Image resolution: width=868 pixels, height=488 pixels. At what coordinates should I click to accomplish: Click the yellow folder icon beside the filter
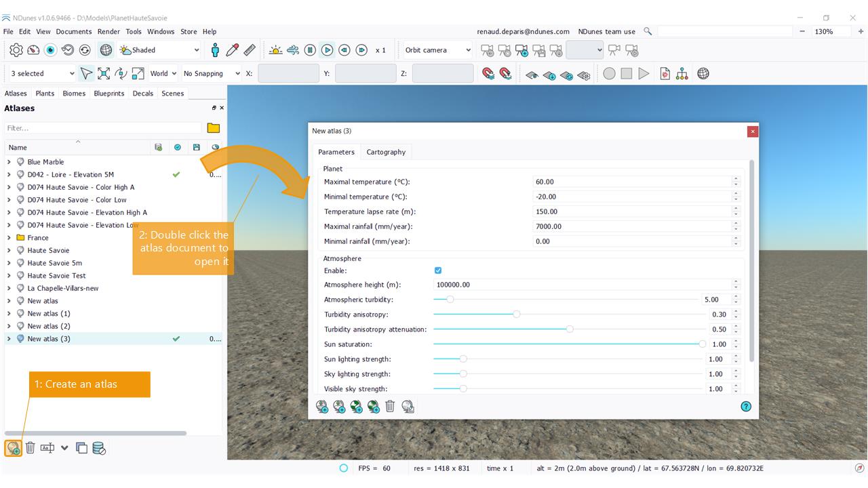click(214, 128)
